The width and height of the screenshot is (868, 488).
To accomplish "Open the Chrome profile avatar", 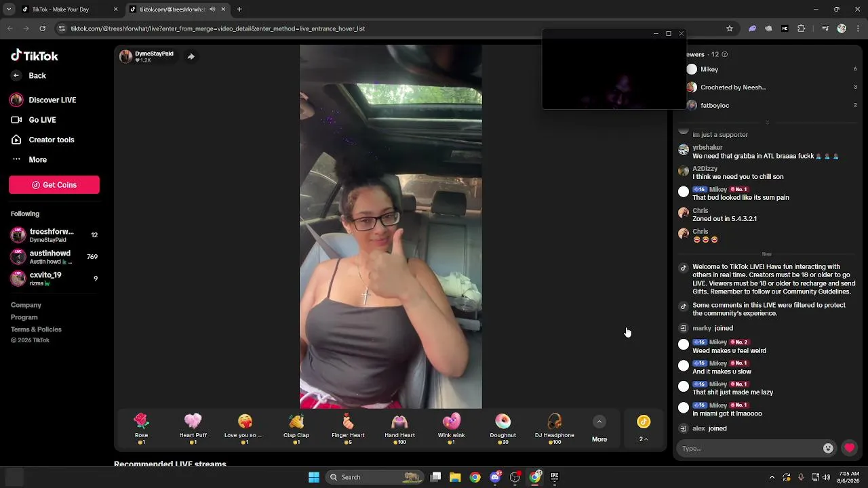I will (x=842, y=28).
